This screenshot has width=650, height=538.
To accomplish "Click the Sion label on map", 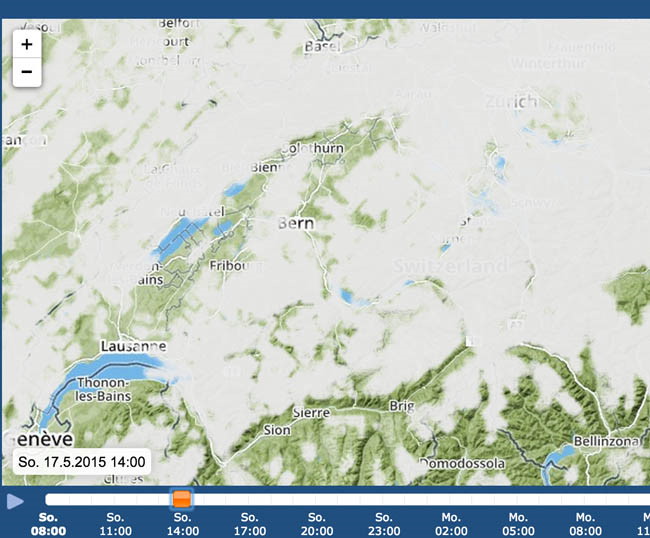I will click(277, 430).
